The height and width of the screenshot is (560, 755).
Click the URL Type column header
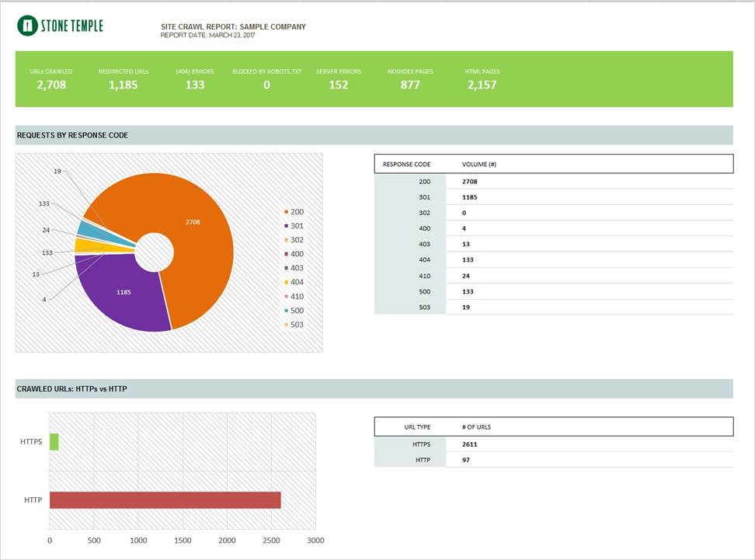point(418,427)
